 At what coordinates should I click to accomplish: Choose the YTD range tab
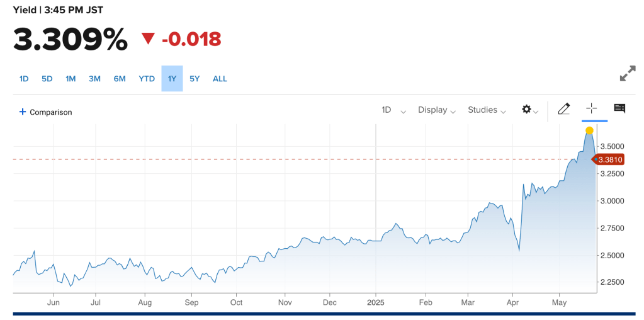[x=147, y=79]
